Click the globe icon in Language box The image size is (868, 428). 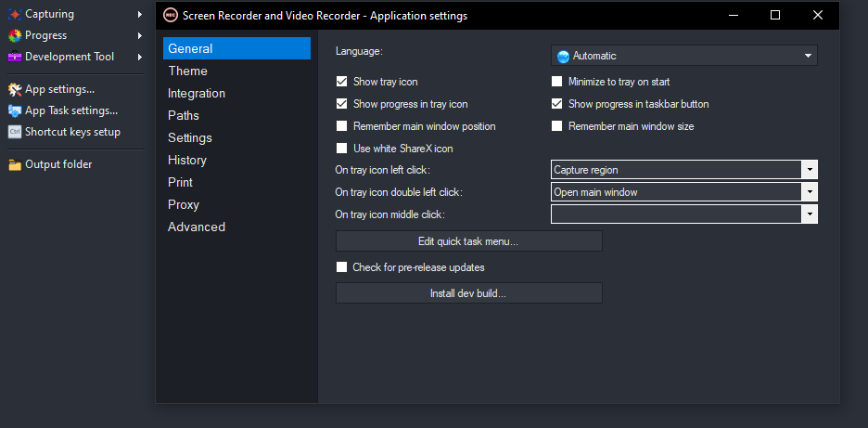pyautogui.click(x=563, y=56)
